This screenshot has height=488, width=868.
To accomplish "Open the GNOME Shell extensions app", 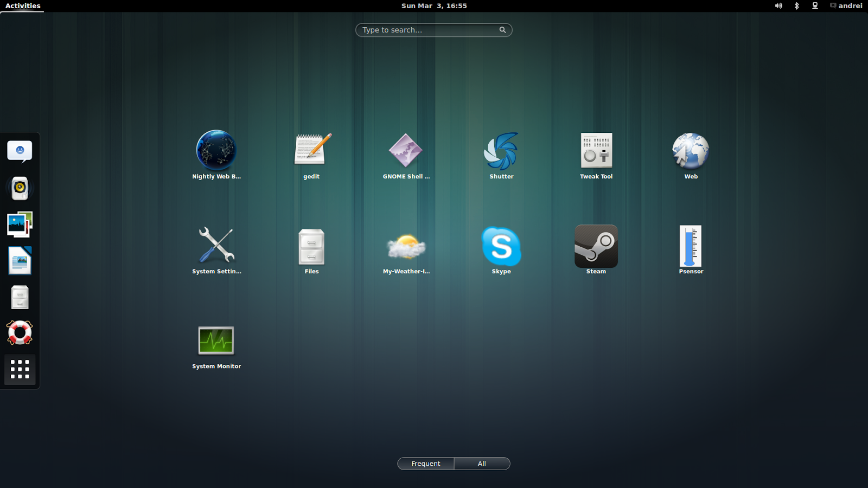I will (x=406, y=151).
